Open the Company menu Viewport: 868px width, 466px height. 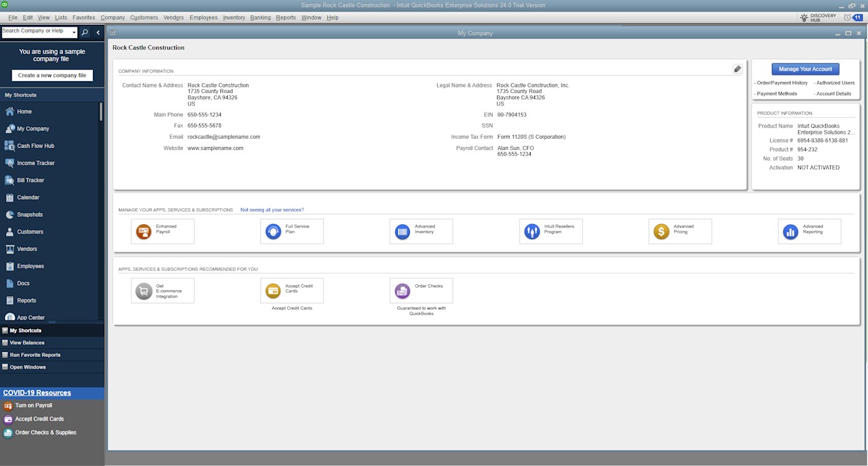pyautogui.click(x=113, y=17)
